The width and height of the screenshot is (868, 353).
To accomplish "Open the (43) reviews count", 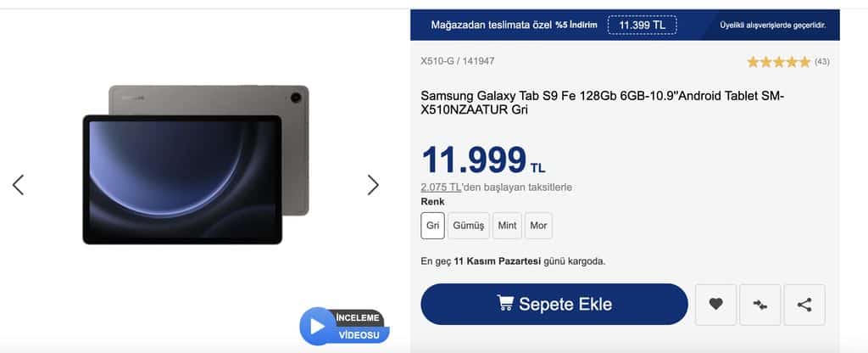I will [822, 62].
